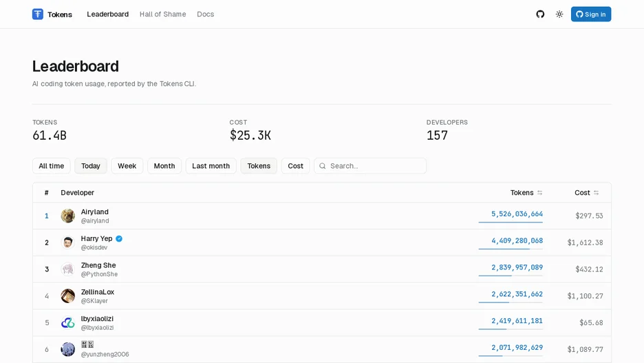Sort by the Cost column arrows icon

pos(596,192)
